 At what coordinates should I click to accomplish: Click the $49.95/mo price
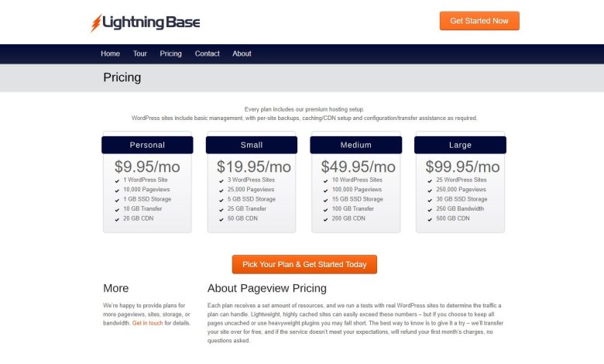pos(359,167)
